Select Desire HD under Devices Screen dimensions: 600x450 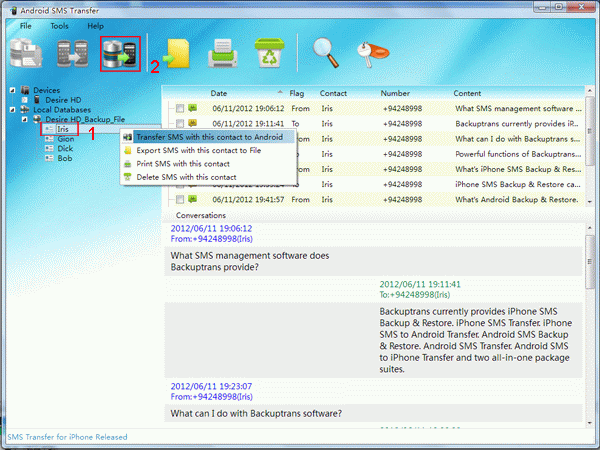pos(63,100)
